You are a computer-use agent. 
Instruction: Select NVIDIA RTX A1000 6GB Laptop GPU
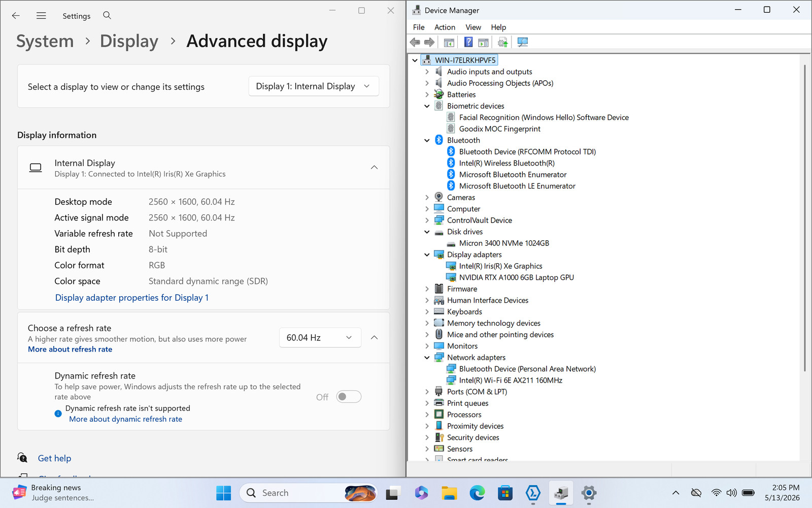click(x=516, y=277)
